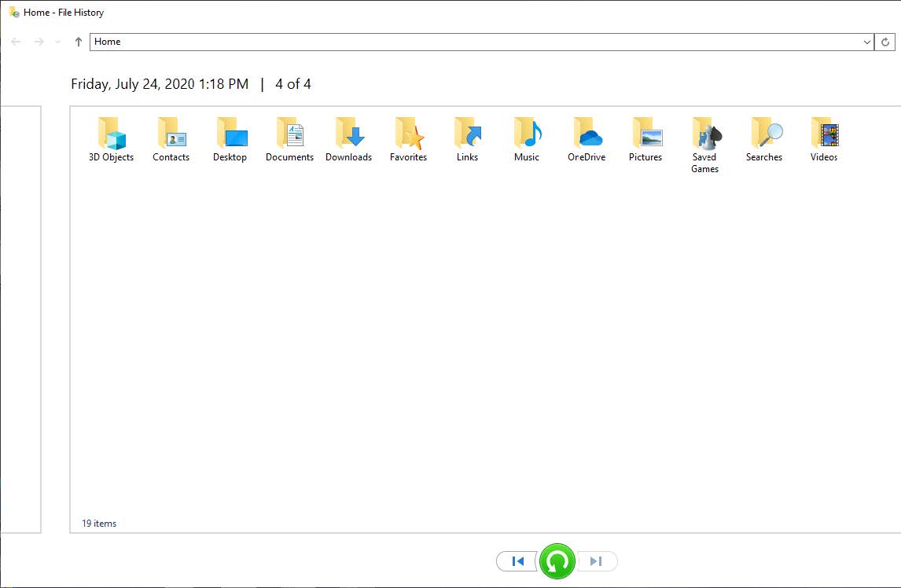Select the Music folder
The width and height of the screenshot is (901, 588).
(527, 135)
